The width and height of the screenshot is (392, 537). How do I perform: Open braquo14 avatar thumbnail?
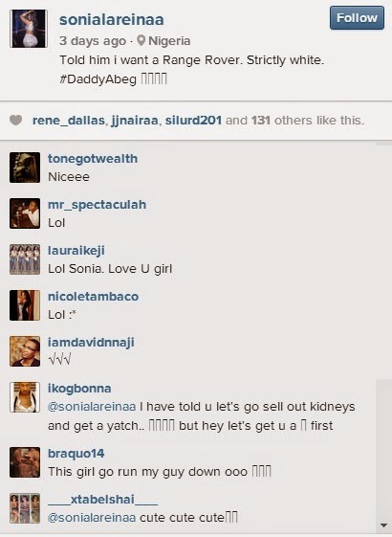25,462
